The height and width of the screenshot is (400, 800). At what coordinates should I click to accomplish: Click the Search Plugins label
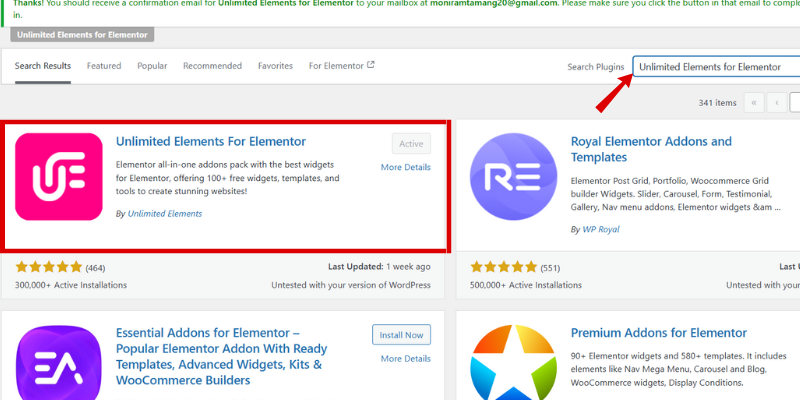[x=596, y=67]
